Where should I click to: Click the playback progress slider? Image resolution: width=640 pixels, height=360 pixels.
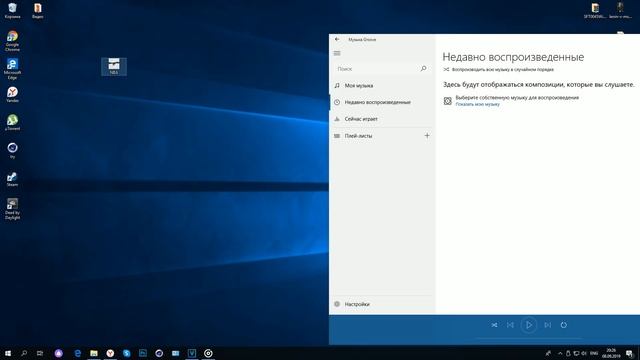(x=529, y=338)
